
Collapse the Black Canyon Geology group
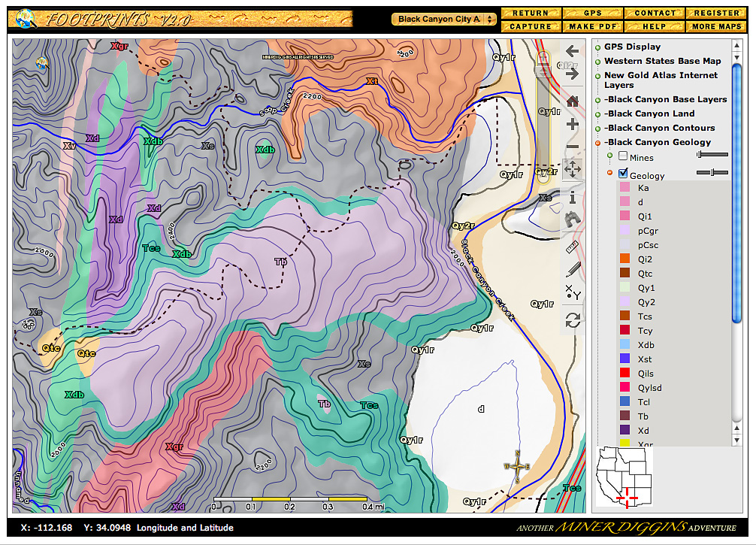(x=597, y=142)
